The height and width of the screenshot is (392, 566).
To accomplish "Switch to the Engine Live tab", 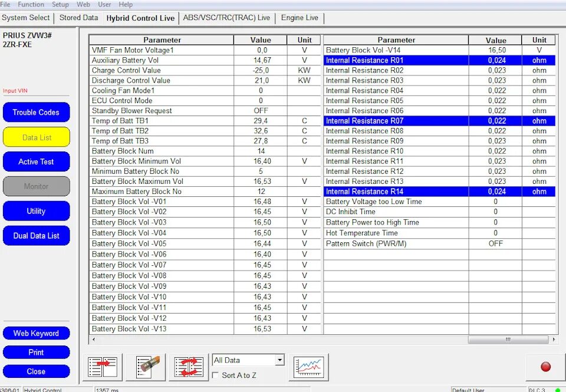I will pos(300,18).
